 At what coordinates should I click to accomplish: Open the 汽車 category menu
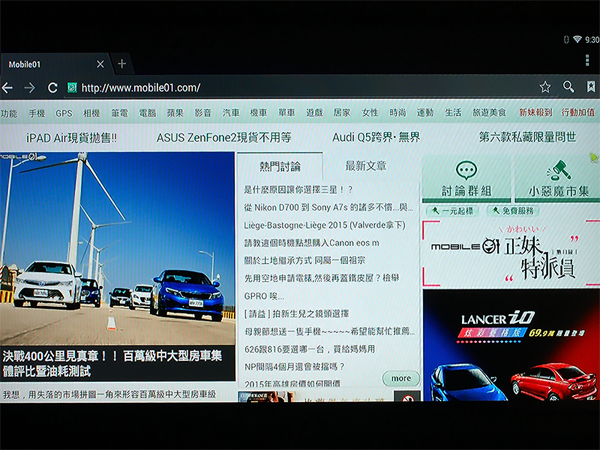tap(231, 113)
